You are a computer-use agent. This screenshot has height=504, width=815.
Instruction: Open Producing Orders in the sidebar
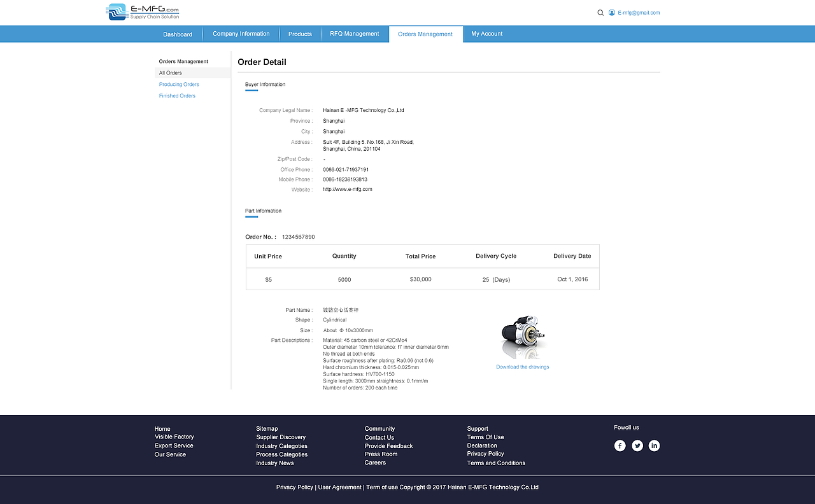(179, 85)
